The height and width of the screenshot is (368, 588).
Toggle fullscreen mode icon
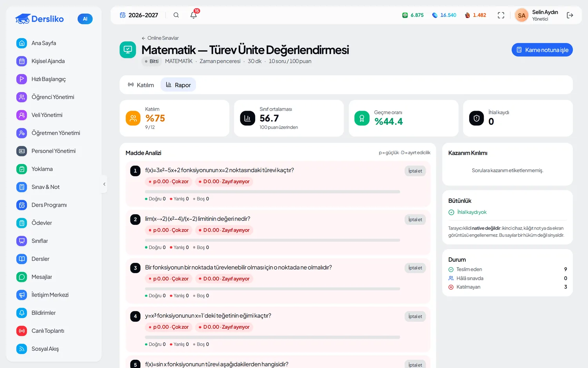tap(501, 15)
